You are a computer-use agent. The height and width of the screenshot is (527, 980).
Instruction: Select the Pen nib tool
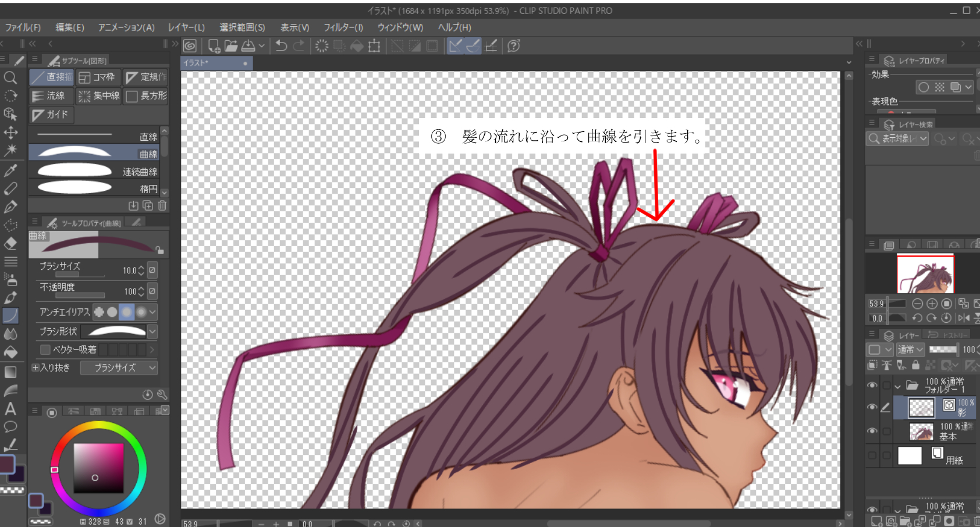coord(10,206)
